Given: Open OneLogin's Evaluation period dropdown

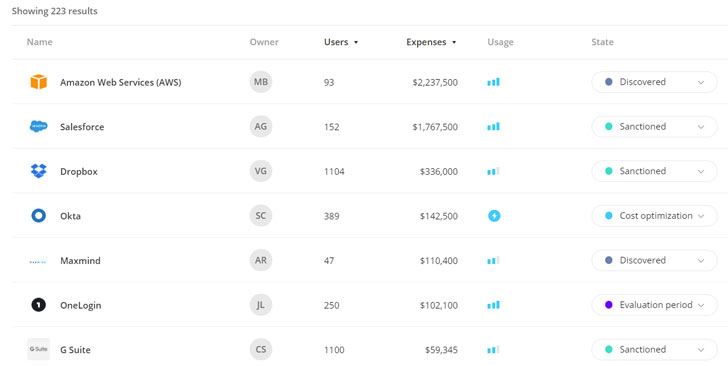Looking at the screenshot, I should 654,305.
